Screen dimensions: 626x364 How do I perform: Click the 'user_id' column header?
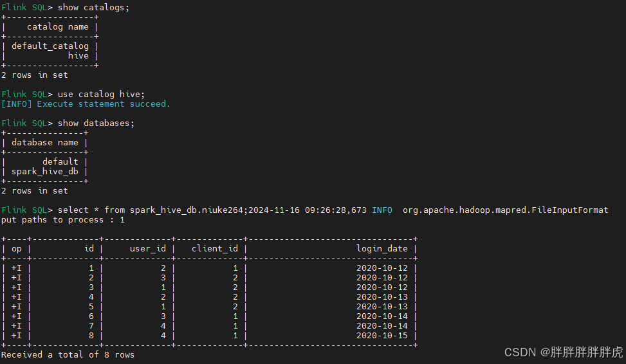pyautogui.click(x=148, y=249)
